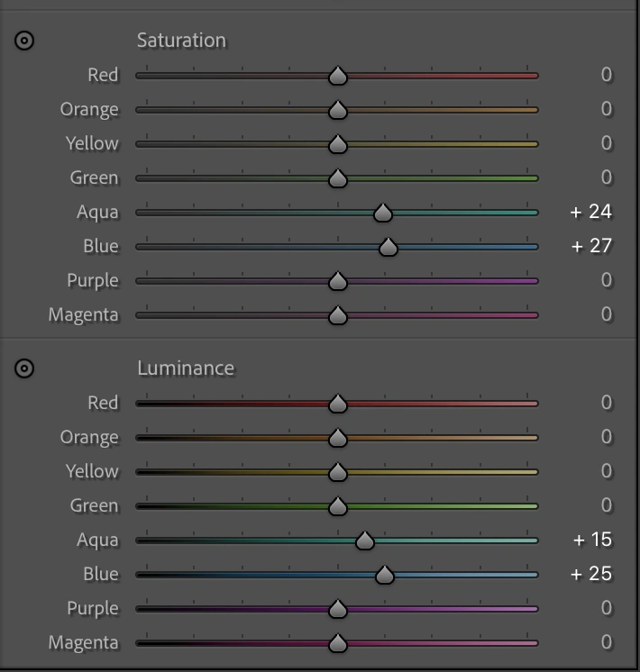Select the Luminance Aqua value +15 field

[592, 540]
